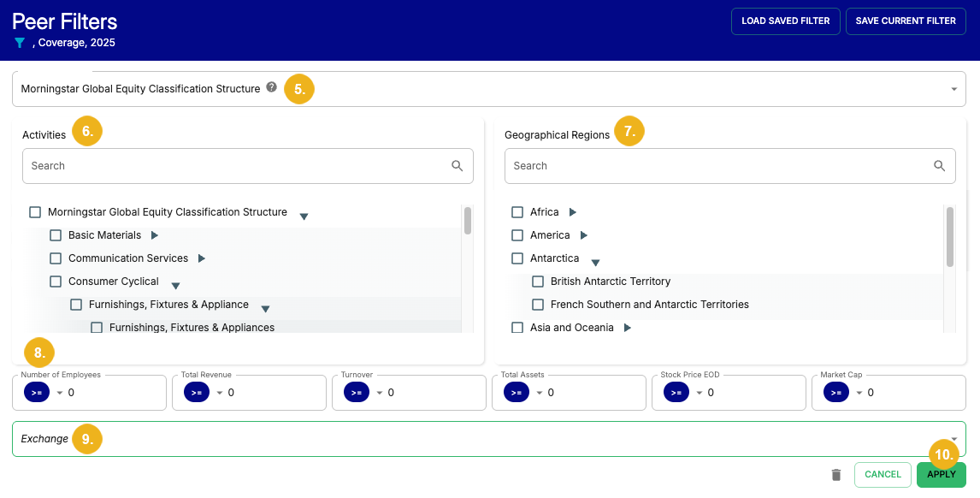Screen dimensions: 980x498
Task: Check the Africa region checkbox
Action: click(x=517, y=211)
